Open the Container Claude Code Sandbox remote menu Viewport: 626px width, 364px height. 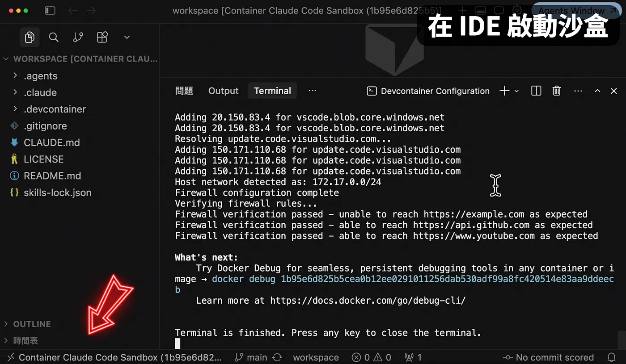click(x=115, y=358)
